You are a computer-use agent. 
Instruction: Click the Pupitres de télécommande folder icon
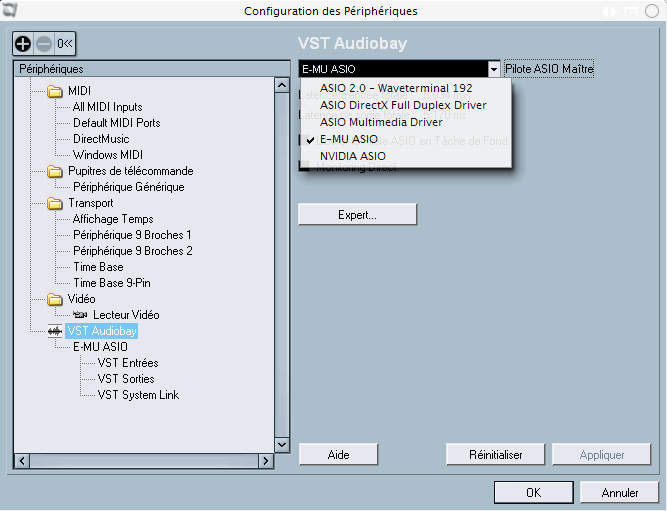(x=54, y=171)
